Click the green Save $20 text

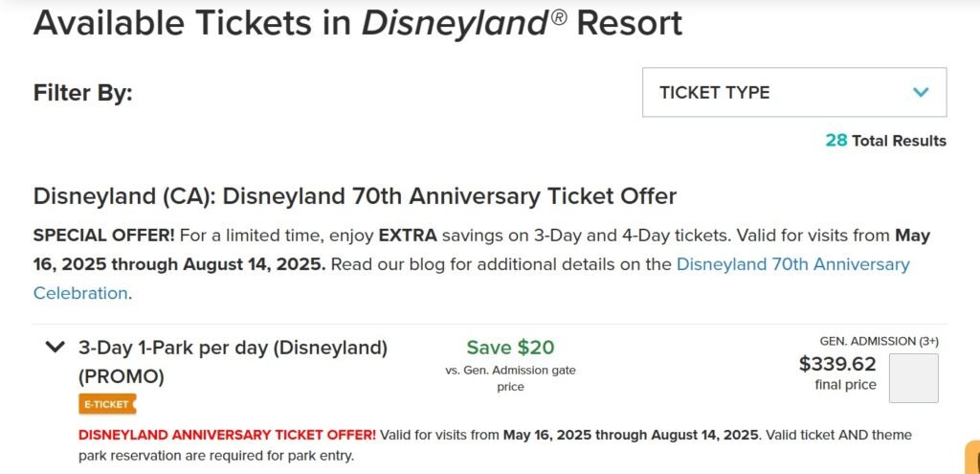[x=511, y=347]
